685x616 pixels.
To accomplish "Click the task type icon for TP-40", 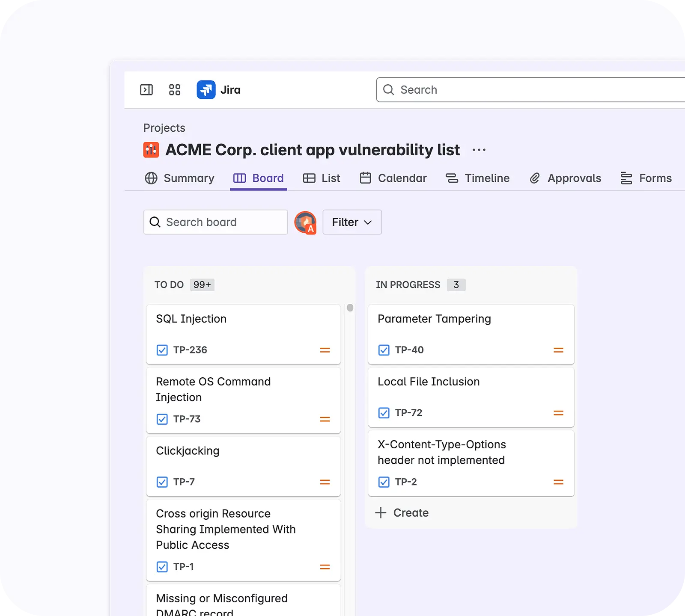I will point(384,350).
